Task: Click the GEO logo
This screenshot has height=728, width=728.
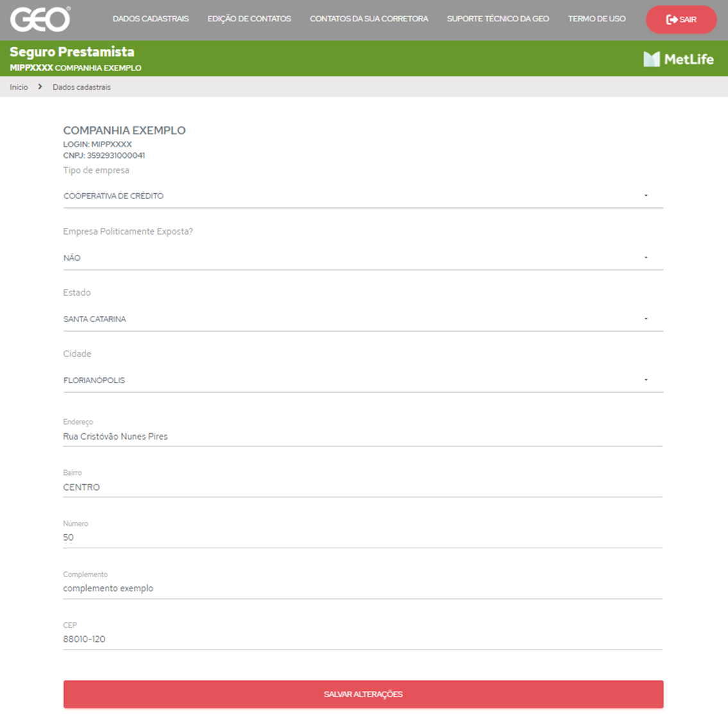Action: (40, 19)
